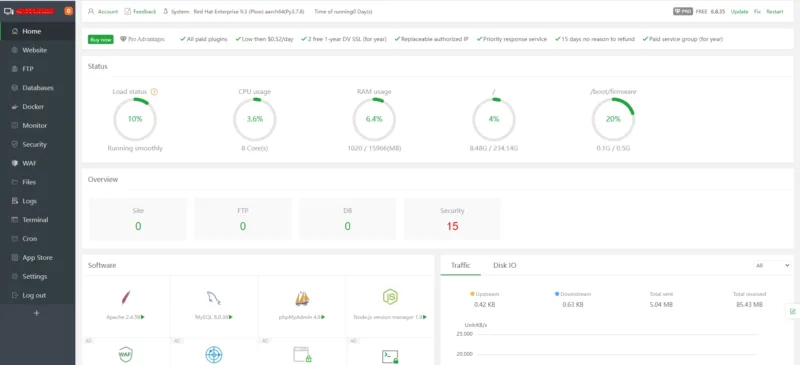Image resolution: width=800 pixels, height=365 pixels.
Task: Click the Terminal icon in sidebar
Action: pyautogui.click(x=14, y=220)
